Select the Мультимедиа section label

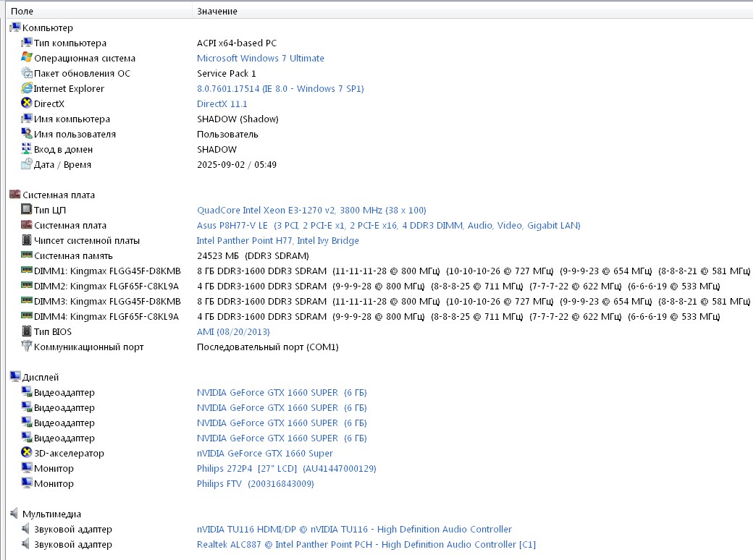point(51,514)
